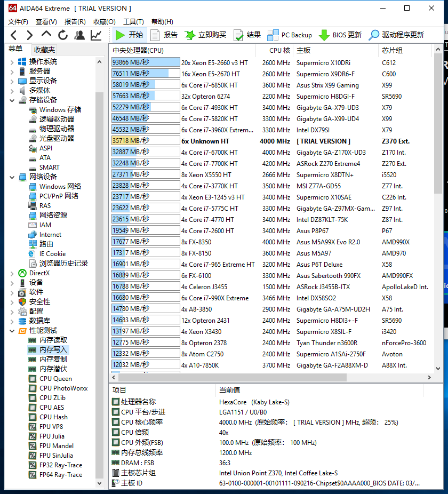Open the 工具(T) menu

point(133,22)
